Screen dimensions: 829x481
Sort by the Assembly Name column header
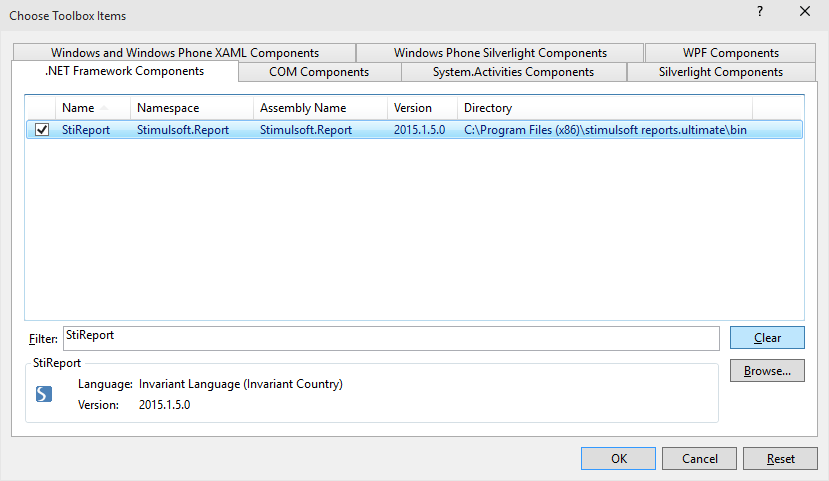[303, 108]
